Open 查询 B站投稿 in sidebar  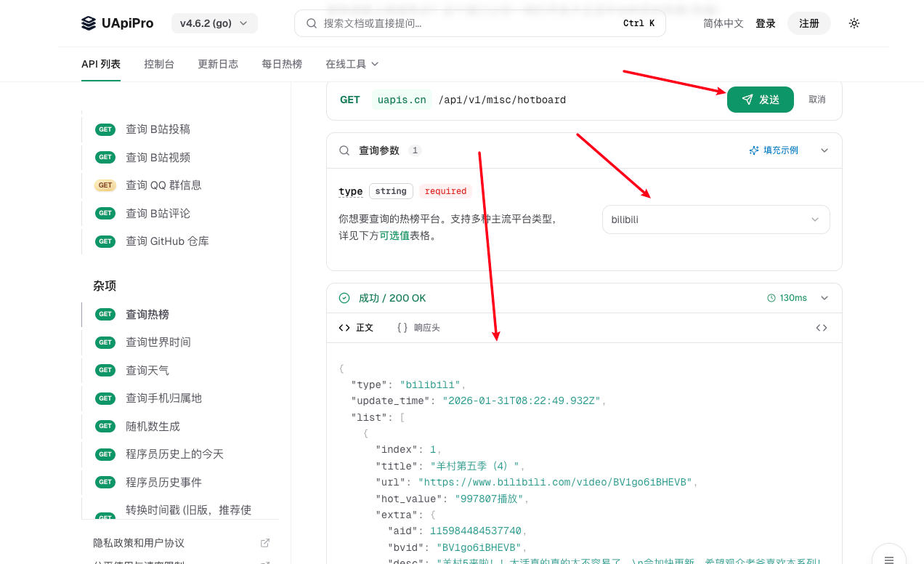tap(158, 129)
